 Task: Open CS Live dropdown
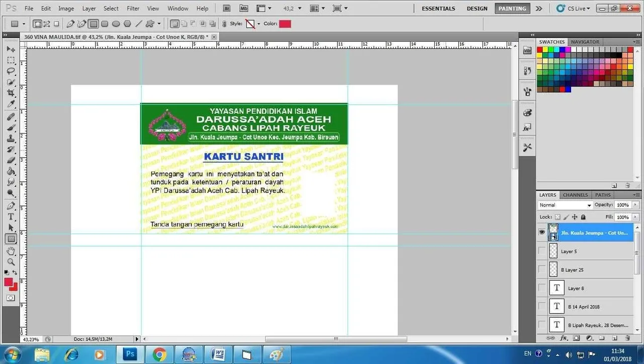click(x=573, y=9)
